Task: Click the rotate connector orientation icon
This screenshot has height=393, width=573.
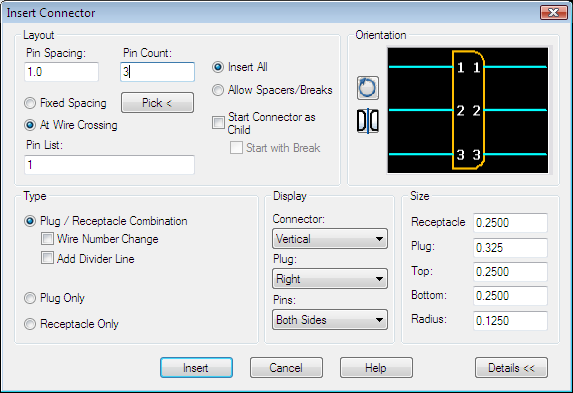Action: pos(368,88)
